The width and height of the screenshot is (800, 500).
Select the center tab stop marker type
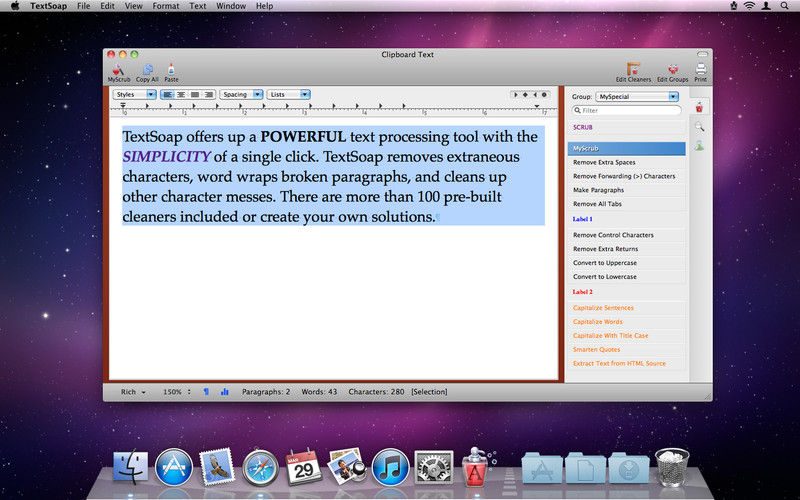click(x=525, y=94)
